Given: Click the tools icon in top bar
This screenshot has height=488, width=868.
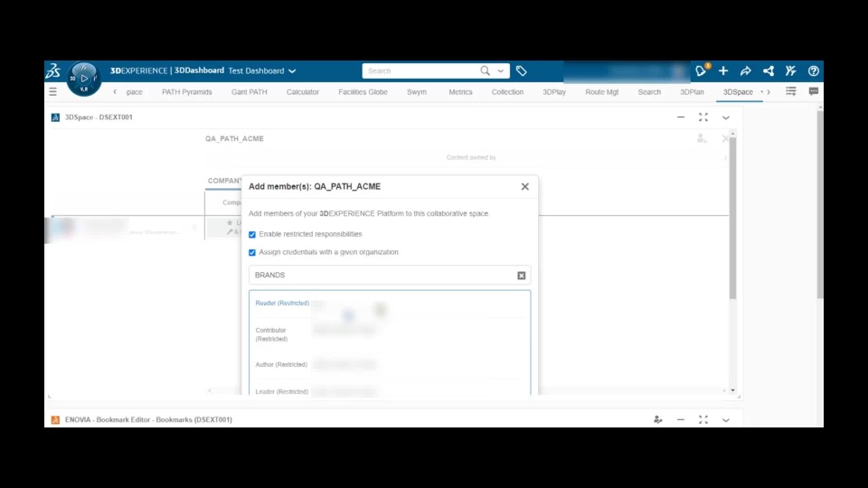Looking at the screenshot, I should (790, 70).
